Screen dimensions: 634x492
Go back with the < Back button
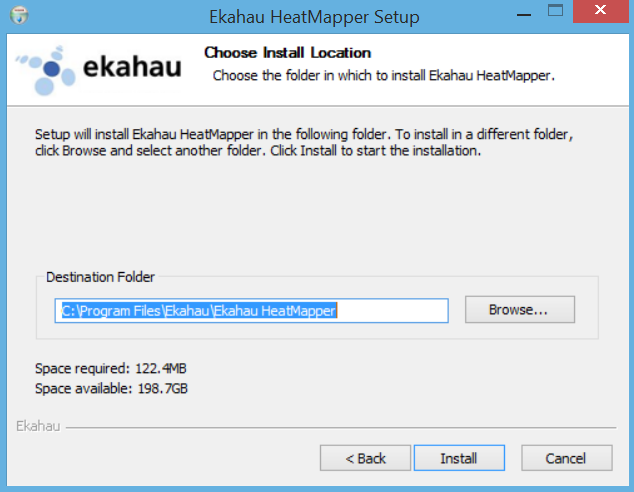pyautogui.click(x=365, y=458)
